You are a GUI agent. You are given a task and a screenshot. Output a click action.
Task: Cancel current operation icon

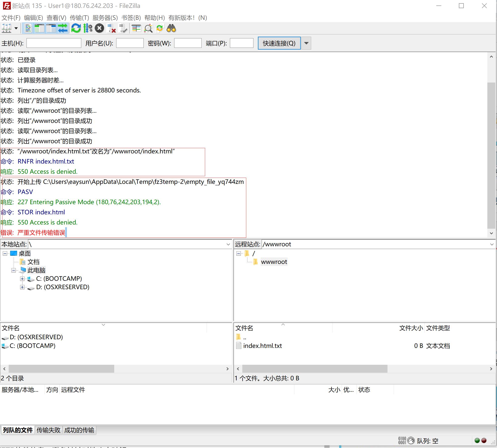point(99,28)
